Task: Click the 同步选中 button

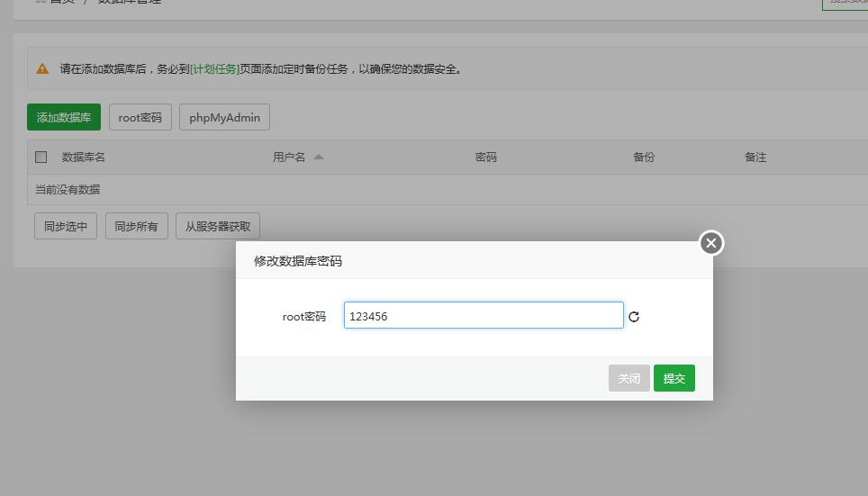Action: click(66, 226)
